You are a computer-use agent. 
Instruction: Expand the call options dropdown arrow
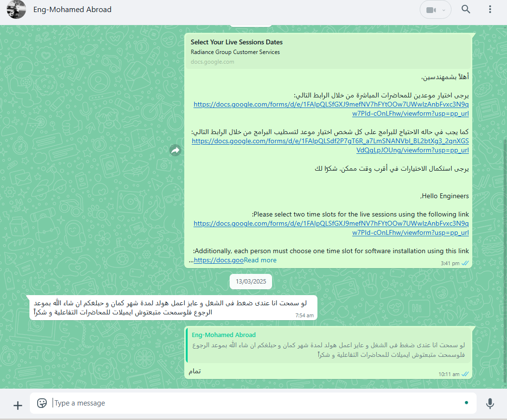(x=444, y=10)
